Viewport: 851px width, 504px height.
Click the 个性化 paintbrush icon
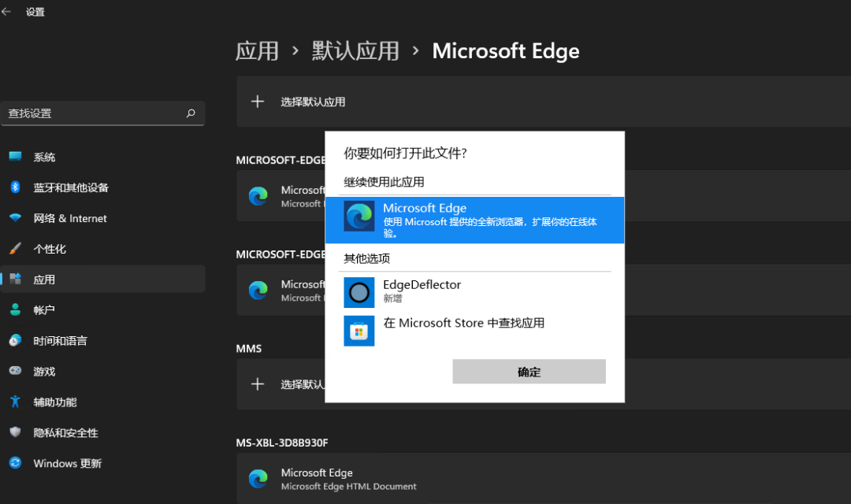coord(15,249)
